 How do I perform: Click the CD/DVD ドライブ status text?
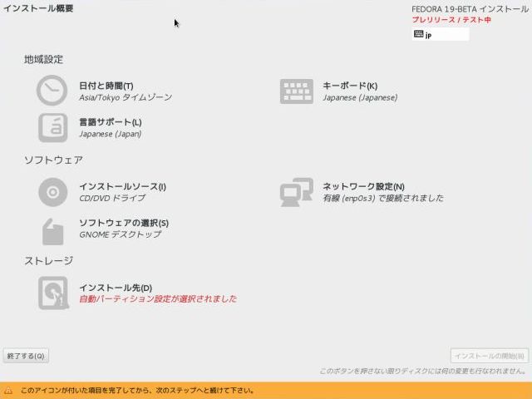tap(112, 198)
